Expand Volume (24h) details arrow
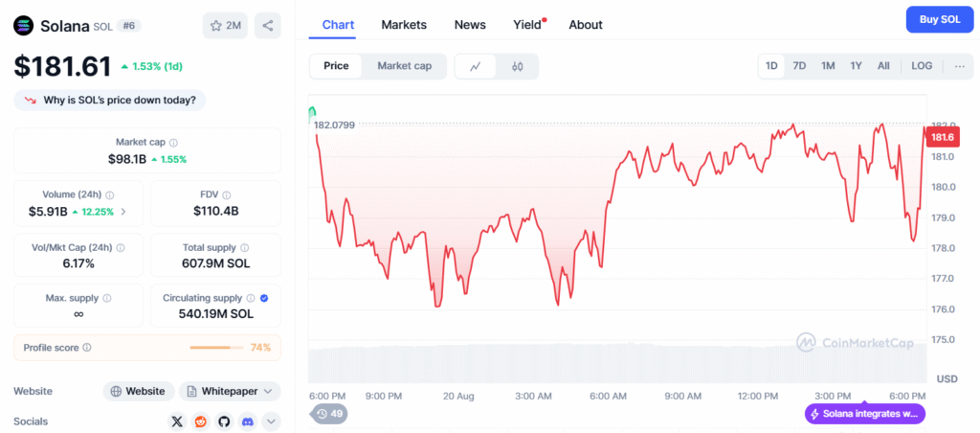980x433 pixels. tap(123, 212)
